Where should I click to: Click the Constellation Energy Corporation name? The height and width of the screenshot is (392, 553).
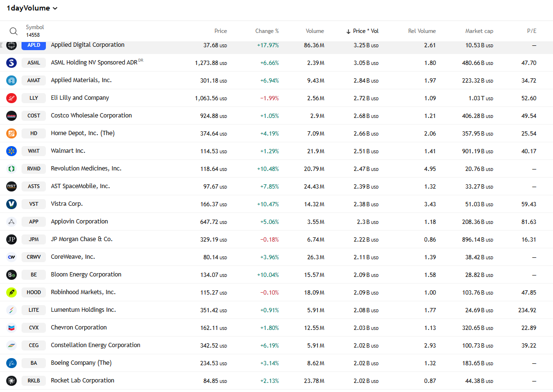tap(96, 345)
